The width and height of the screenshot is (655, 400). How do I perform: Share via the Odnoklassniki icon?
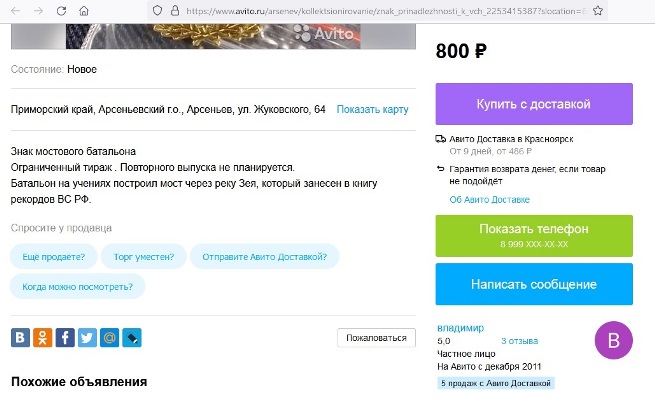tap(42, 337)
